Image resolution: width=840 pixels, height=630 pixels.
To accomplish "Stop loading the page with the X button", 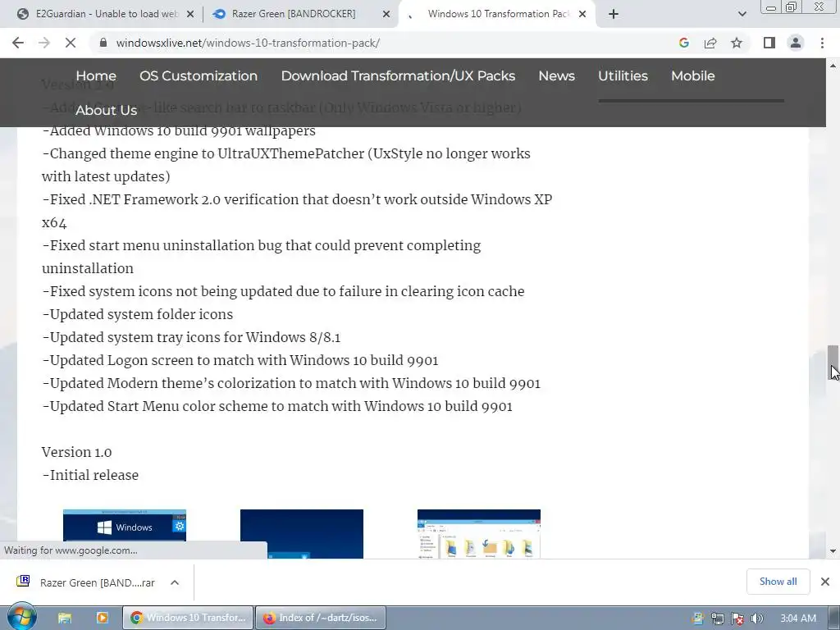I will click(71, 43).
